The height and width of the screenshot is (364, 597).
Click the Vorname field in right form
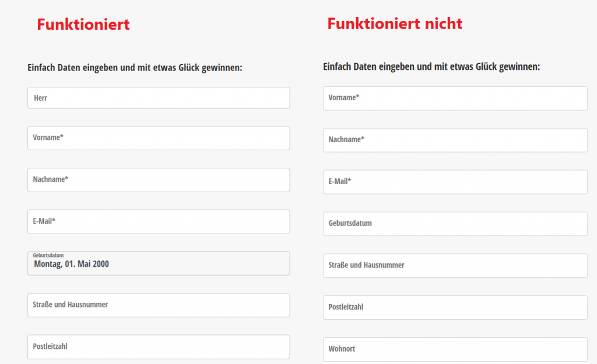455,98
